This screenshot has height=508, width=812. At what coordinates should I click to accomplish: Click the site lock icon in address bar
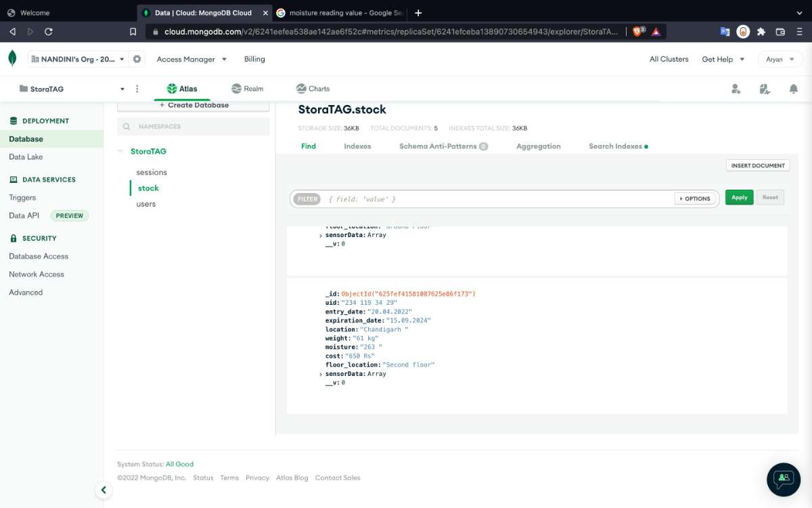point(155,31)
